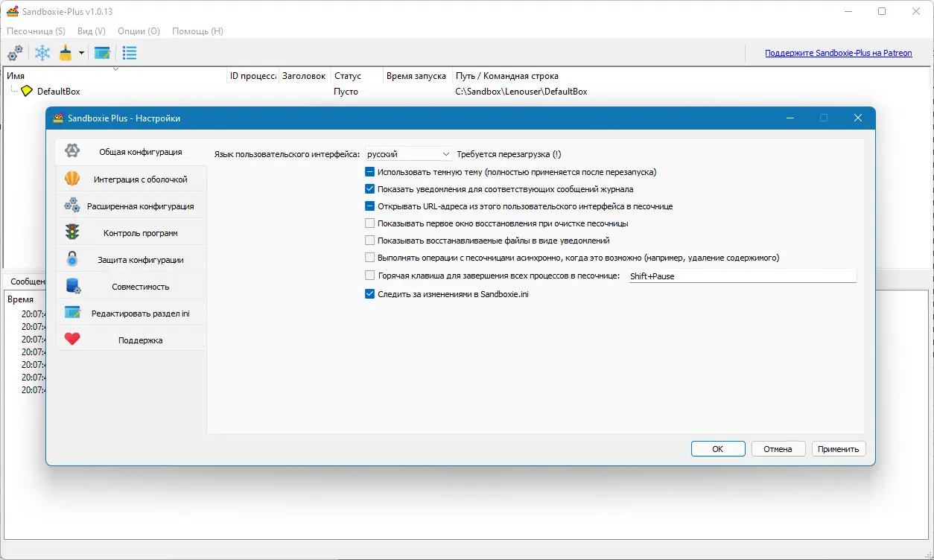Screen dimensions: 934x560
Task: Uncheck Следить за изменениями в Sandboxie.ini
Action: tap(369, 293)
